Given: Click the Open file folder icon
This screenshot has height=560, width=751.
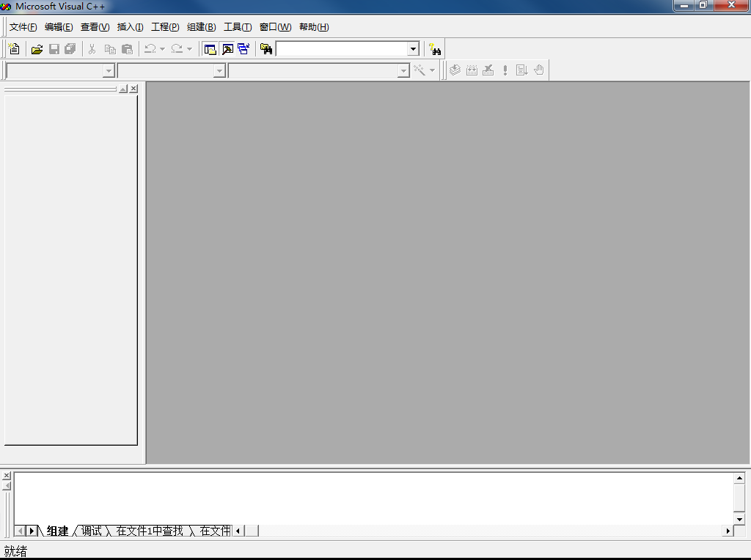Looking at the screenshot, I should pyautogui.click(x=37, y=49).
